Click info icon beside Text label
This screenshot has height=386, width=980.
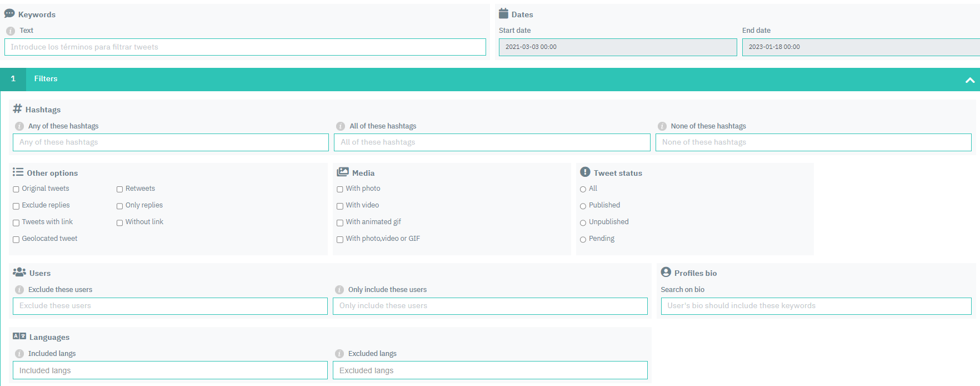pos(11,31)
